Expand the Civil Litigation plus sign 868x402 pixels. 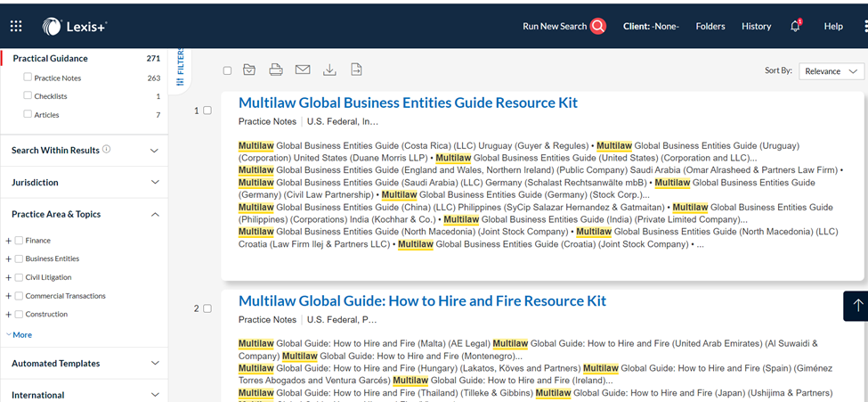pos(8,277)
